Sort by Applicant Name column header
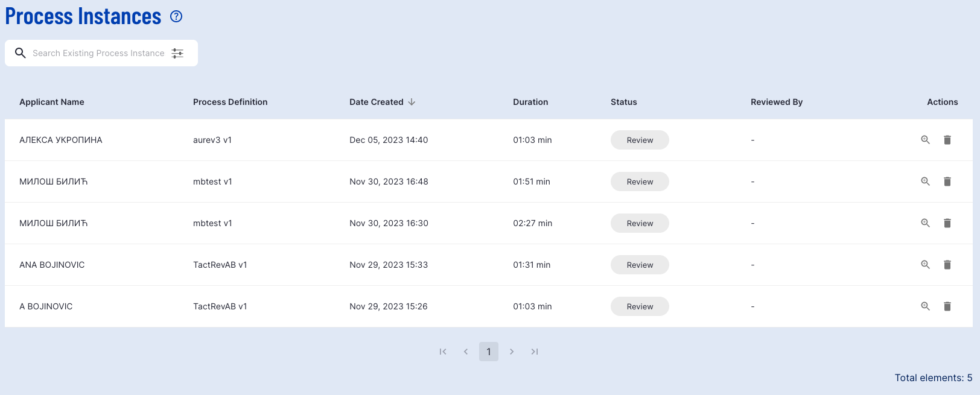980x395 pixels. pyautogui.click(x=52, y=102)
